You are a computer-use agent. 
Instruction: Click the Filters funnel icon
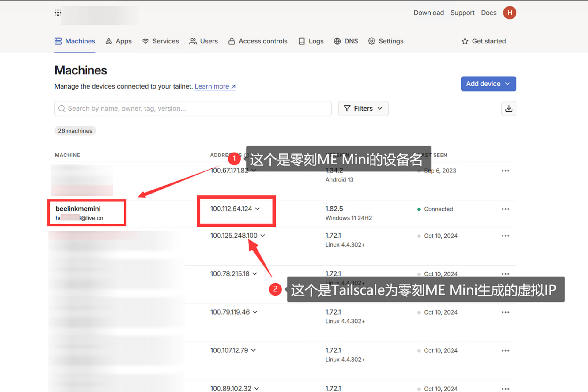click(347, 108)
